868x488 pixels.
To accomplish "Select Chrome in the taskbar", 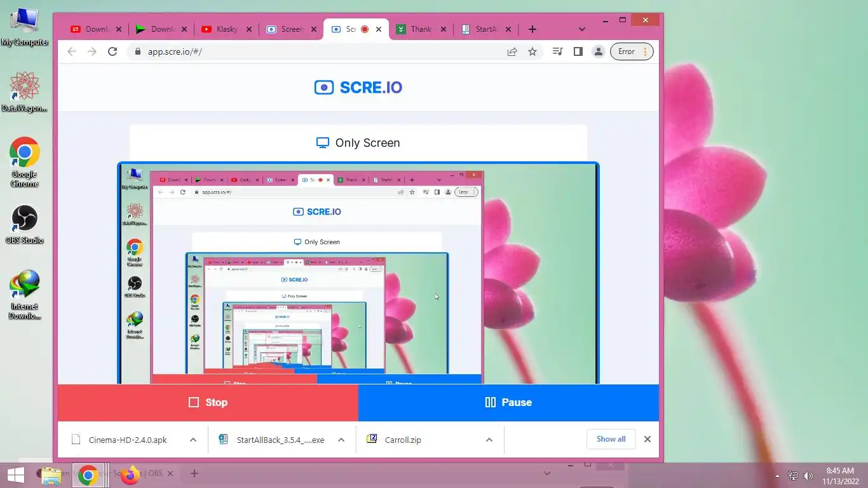I will (x=88, y=475).
